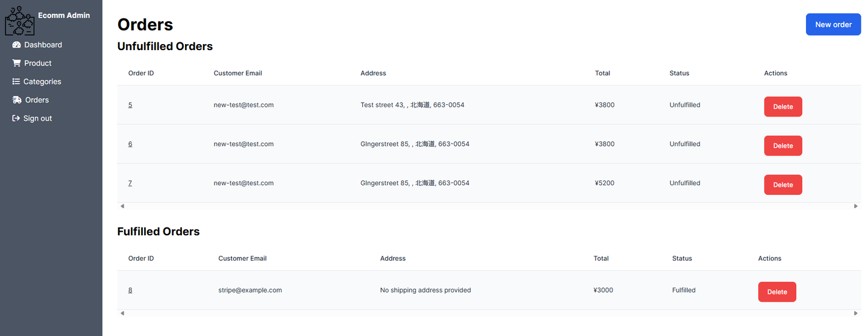
Task: Click the Product shopping cart icon
Action: point(17,63)
